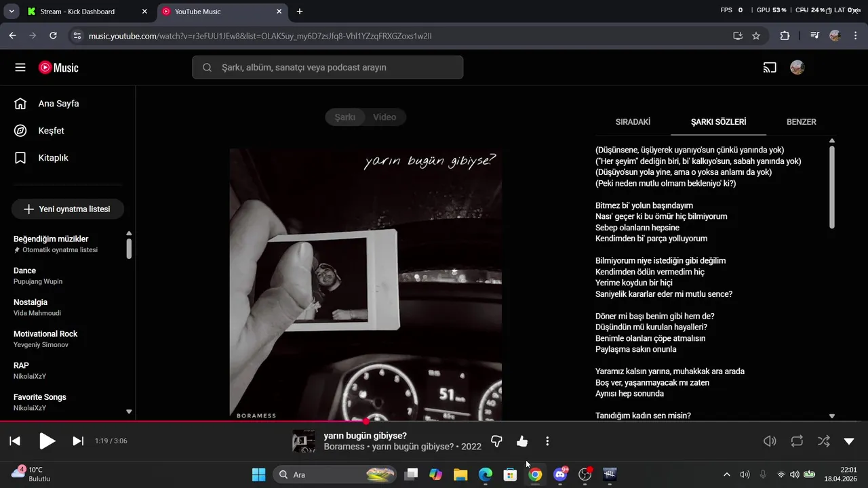This screenshot has height=488, width=868.
Task: Click the mini album thumbnail in player bar
Action: tap(304, 441)
